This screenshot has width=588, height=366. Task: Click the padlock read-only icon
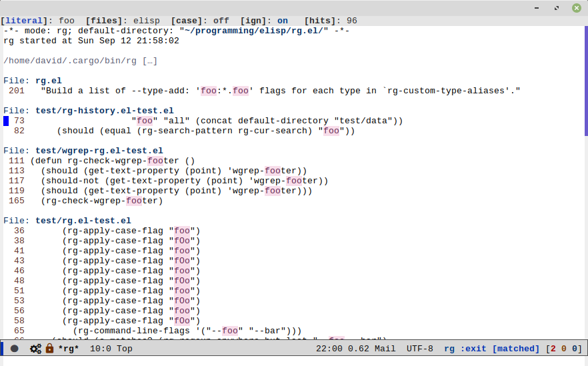point(49,349)
